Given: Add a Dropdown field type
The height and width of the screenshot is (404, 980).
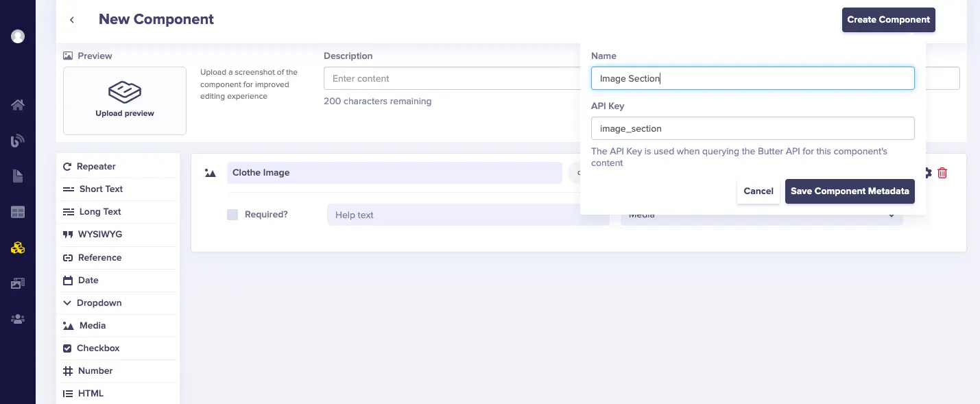Looking at the screenshot, I should pos(99,302).
